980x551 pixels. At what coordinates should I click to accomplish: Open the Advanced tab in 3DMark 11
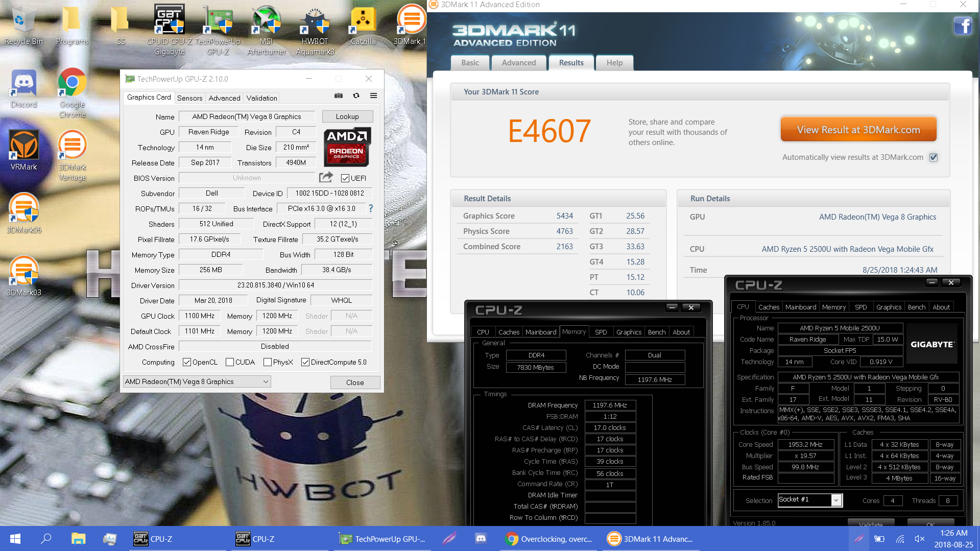(x=519, y=63)
